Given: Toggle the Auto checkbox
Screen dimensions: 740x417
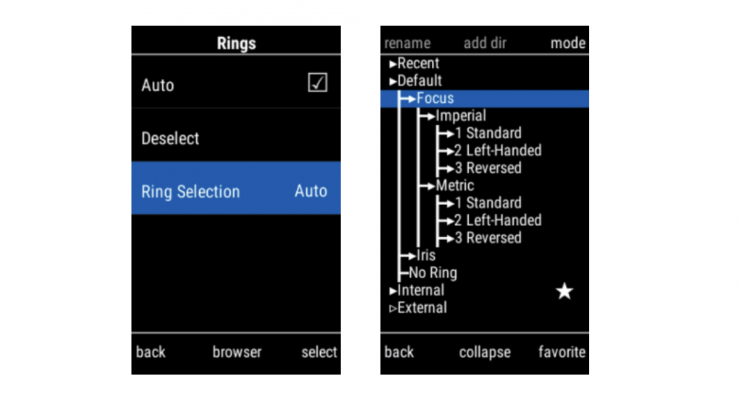Looking at the screenshot, I should pyautogui.click(x=317, y=84).
